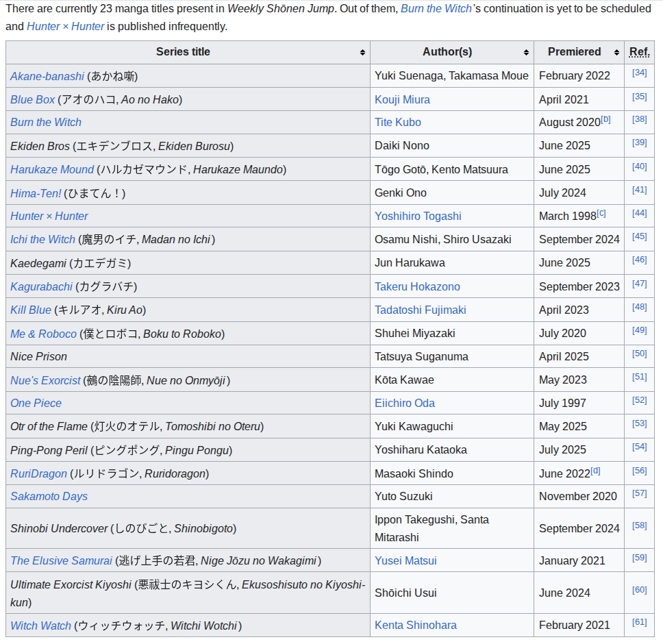This screenshot has width=663, height=644.
Task: Jump to reference [35] for Blue Box
Action: pos(639,97)
